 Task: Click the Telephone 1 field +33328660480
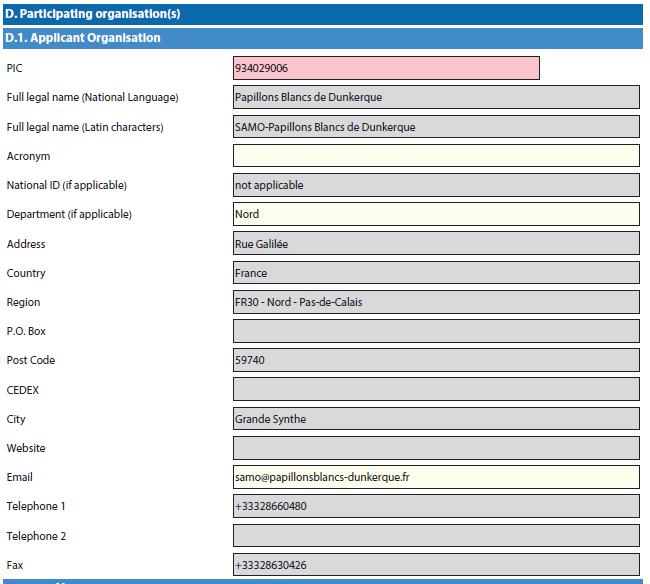(436, 506)
